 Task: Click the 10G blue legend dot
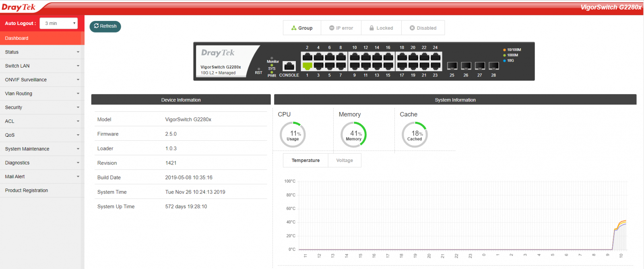point(504,61)
